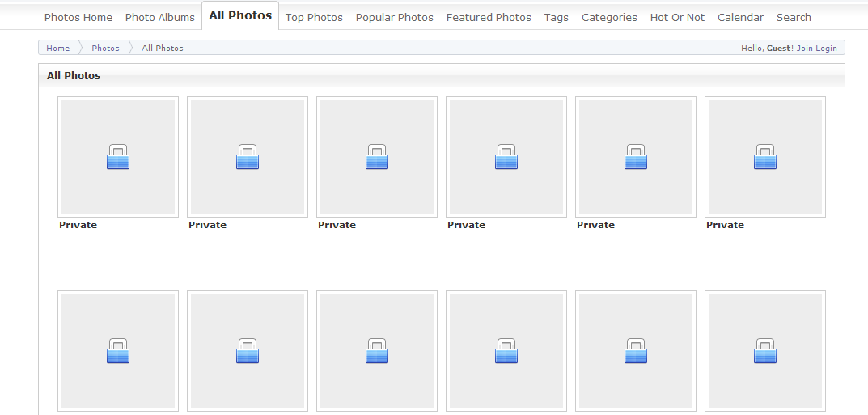The image size is (868, 415).
Task: Select the Hot Or Not tab
Action: [678, 18]
